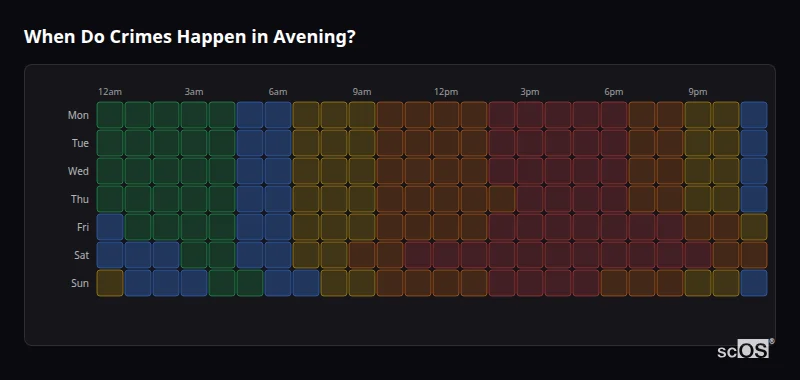Click the '9pm' hour label

(698, 92)
